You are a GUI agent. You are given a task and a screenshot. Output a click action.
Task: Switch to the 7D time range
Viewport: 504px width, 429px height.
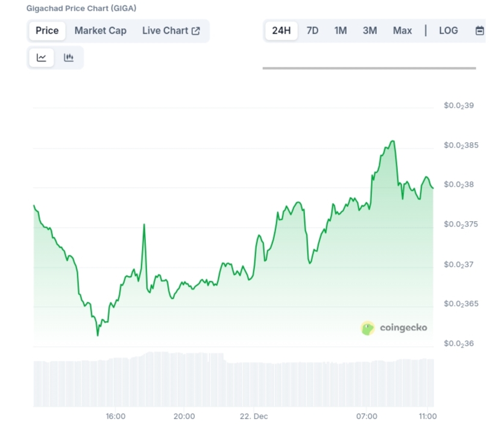(x=312, y=31)
